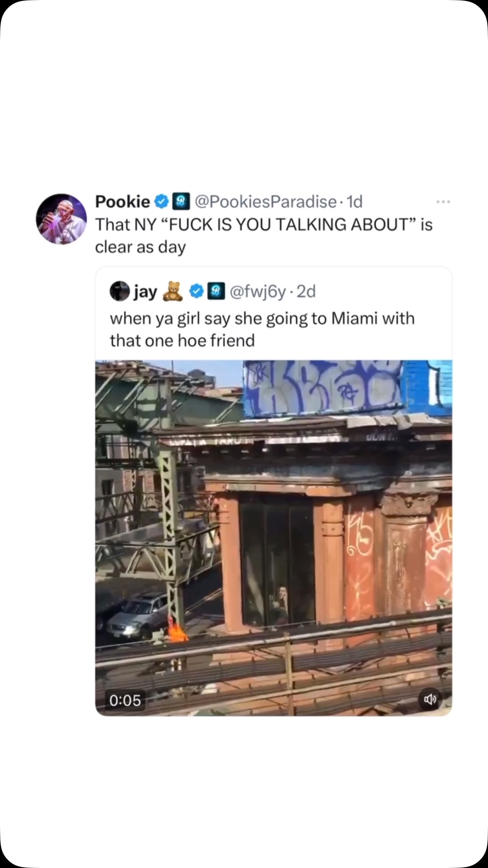Viewport: 488px width, 868px height.
Task: Tap jay's small round profile avatar
Action: (120, 292)
